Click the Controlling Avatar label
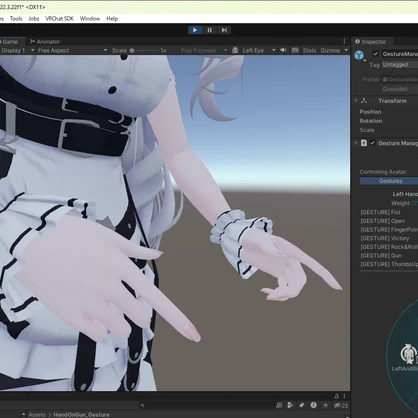Screen dimensions: 418x418 pos(383,172)
